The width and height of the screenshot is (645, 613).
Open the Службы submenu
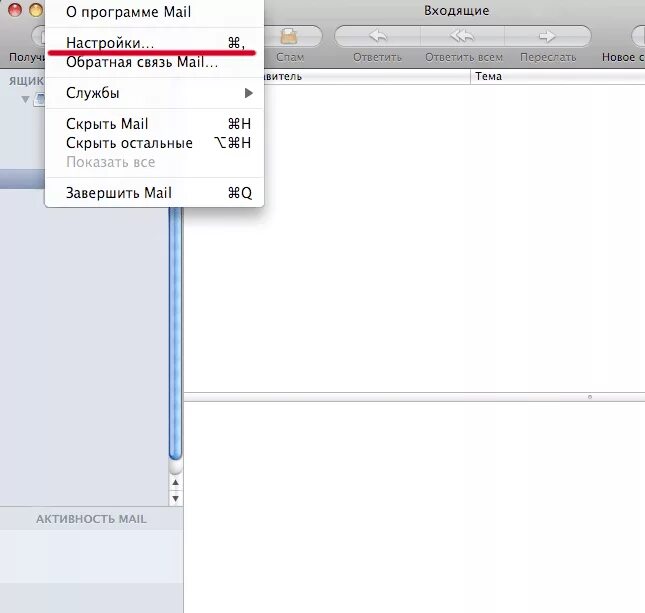154,93
